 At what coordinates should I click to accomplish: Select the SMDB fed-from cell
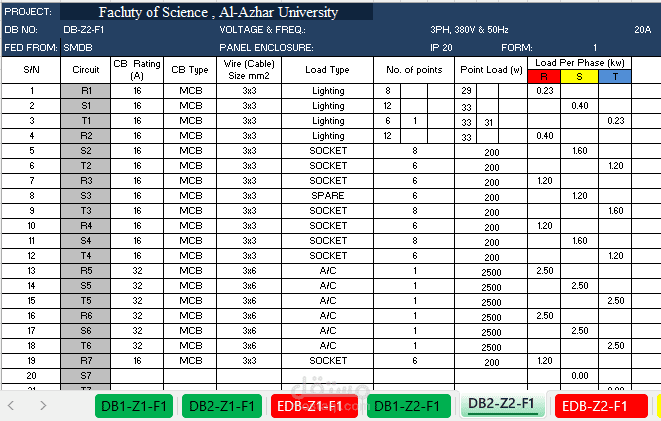pyautogui.click(x=78, y=48)
